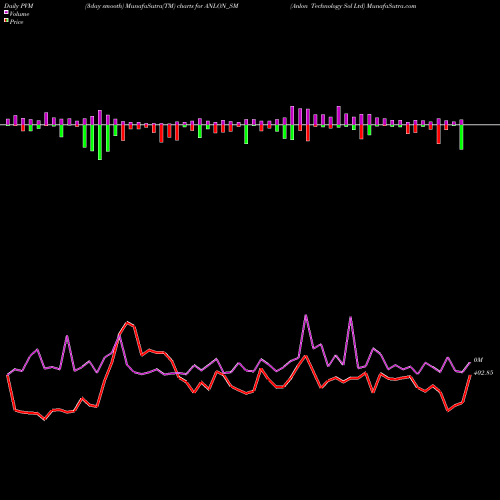Click the red-green Price legend swatch
Screen dimensions: 500x500
click(x=6, y=21)
